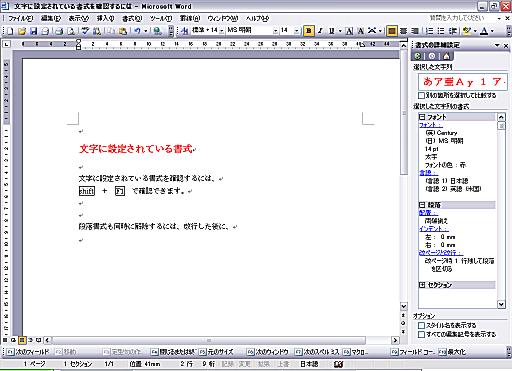
Task: Toggle the Underline U button
Action: coord(331,31)
